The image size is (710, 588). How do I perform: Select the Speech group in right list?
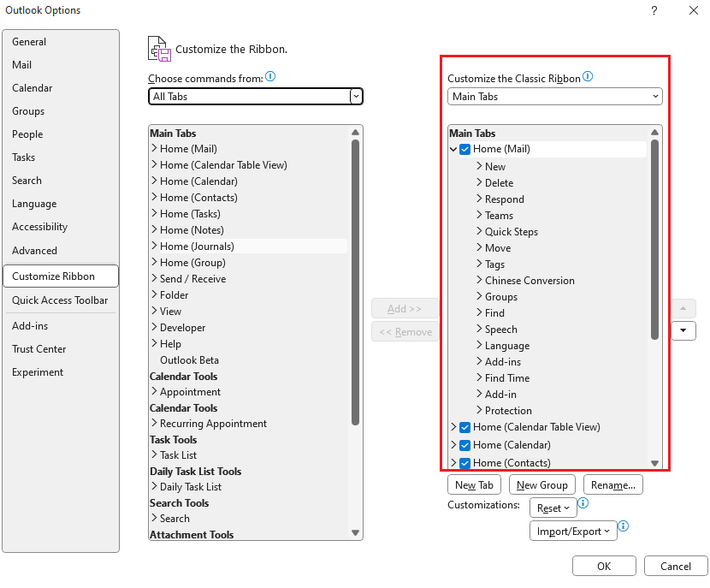tap(500, 330)
